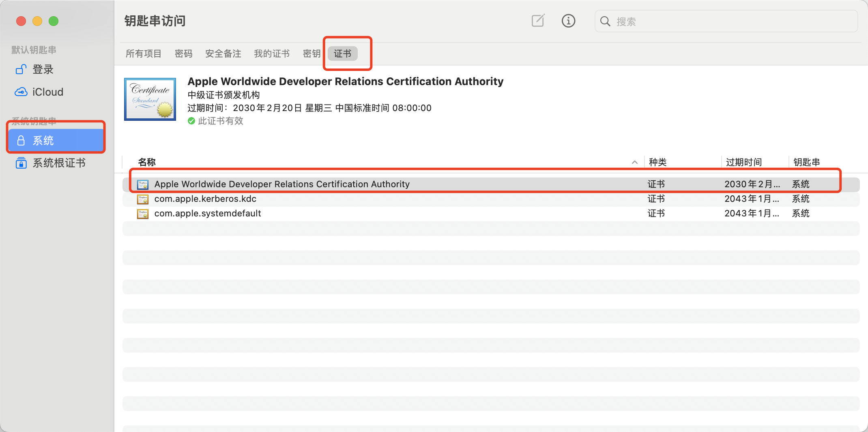Click the large Certificate Standard thumbnail
The width and height of the screenshot is (868, 432).
[150, 99]
